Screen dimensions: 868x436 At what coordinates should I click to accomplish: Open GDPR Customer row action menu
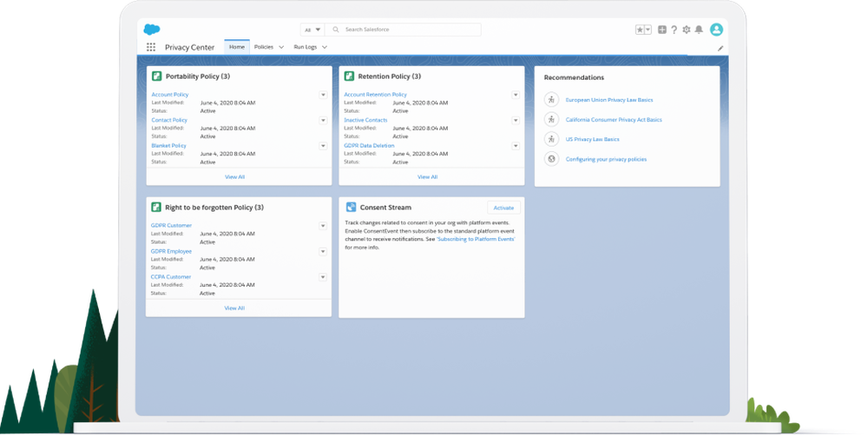pos(323,226)
